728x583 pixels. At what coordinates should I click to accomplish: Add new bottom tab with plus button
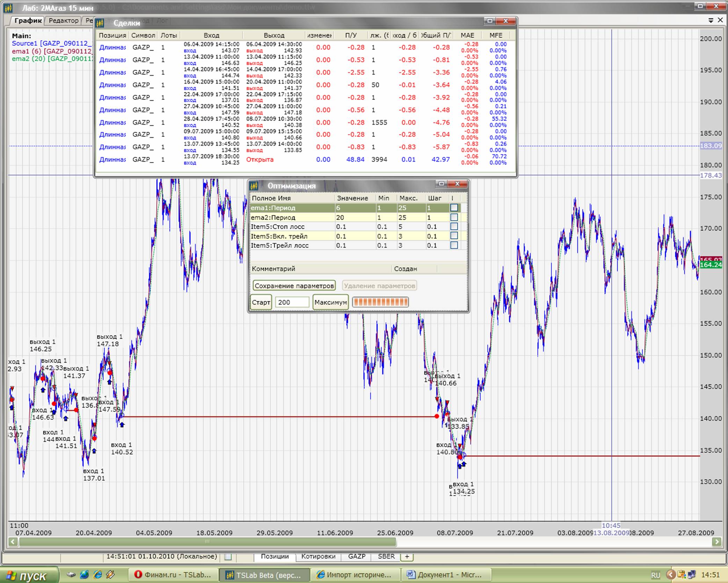tap(407, 556)
